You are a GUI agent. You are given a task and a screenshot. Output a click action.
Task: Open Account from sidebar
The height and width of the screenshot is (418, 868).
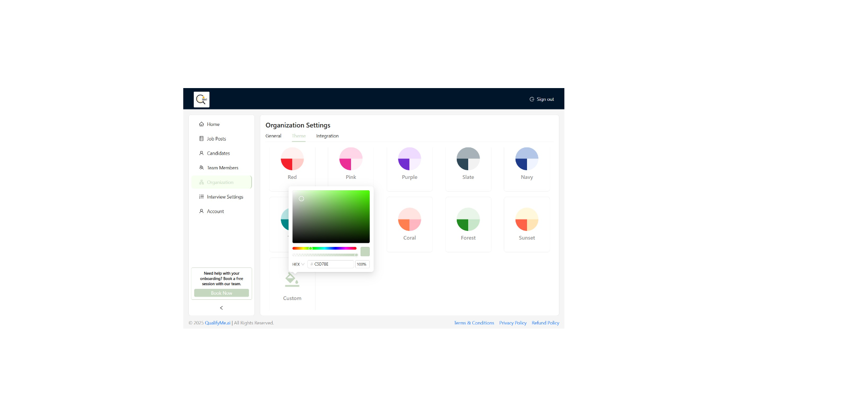point(215,211)
